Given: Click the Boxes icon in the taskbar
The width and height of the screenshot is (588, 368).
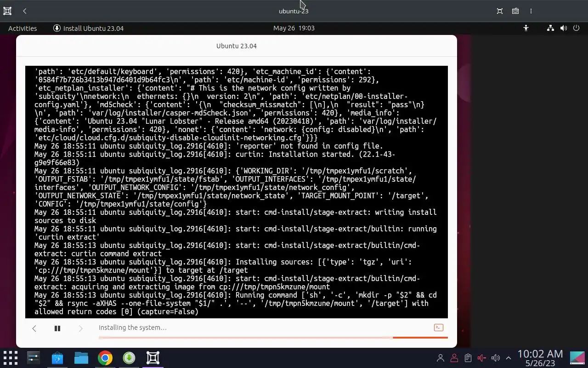Looking at the screenshot, I should click(153, 358).
